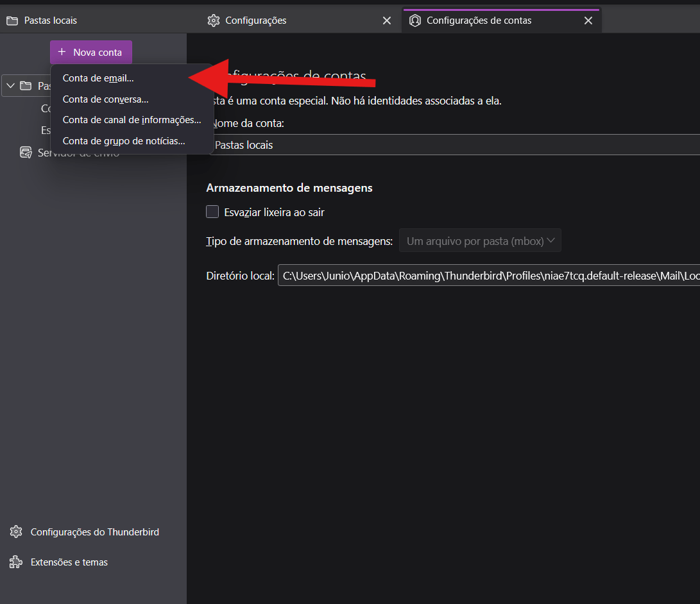This screenshot has width=700, height=604.
Task: Click the folder icon on Pastas locais tab
Action: [12, 21]
